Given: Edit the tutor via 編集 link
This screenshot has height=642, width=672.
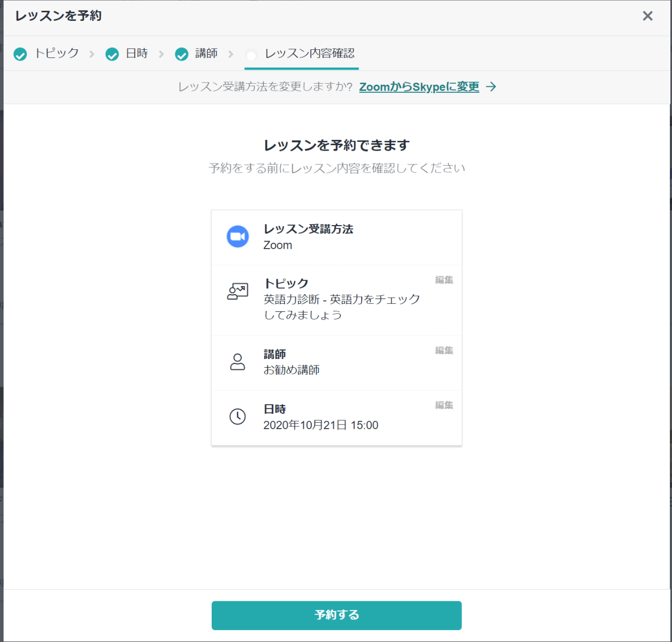Looking at the screenshot, I should coord(444,350).
